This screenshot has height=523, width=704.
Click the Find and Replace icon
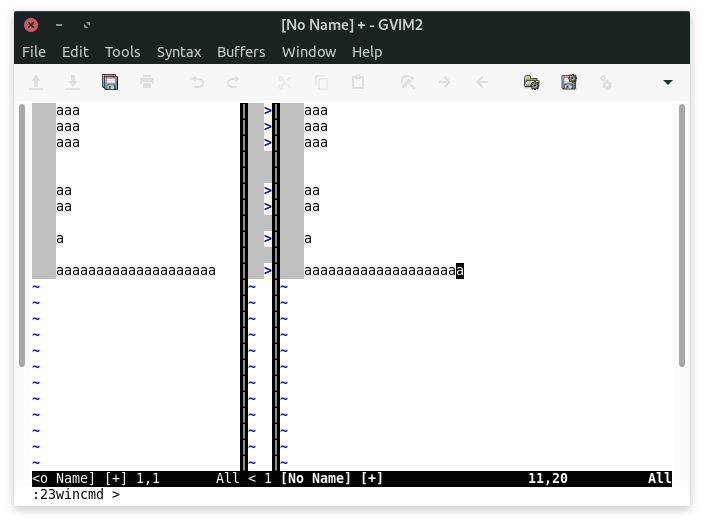pos(408,82)
